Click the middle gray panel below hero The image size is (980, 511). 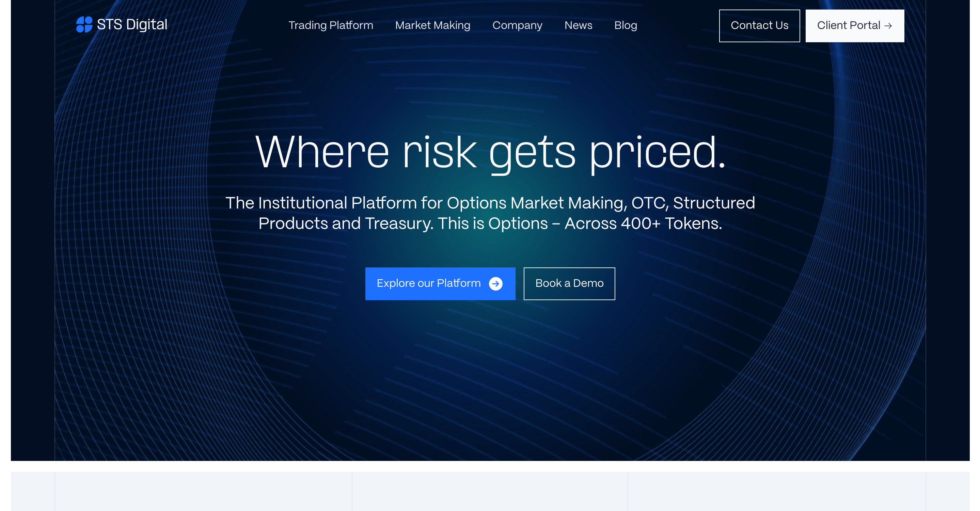[x=490, y=492]
